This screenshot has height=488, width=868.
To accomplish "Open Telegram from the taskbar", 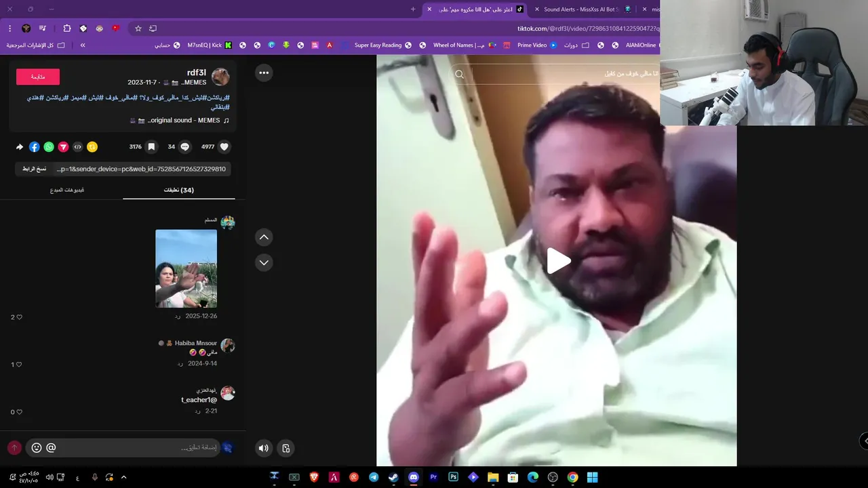I will point(374,477).
